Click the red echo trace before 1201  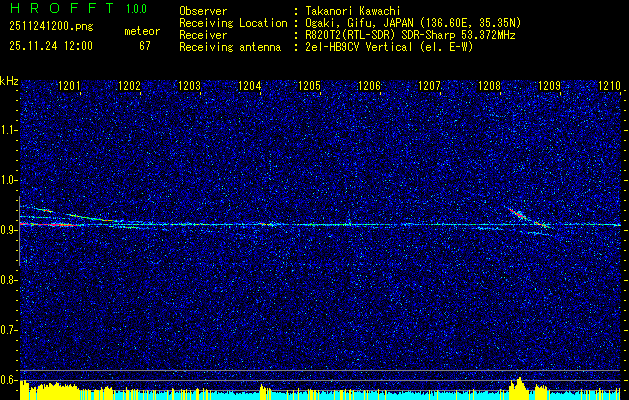[x=48, y=225]
